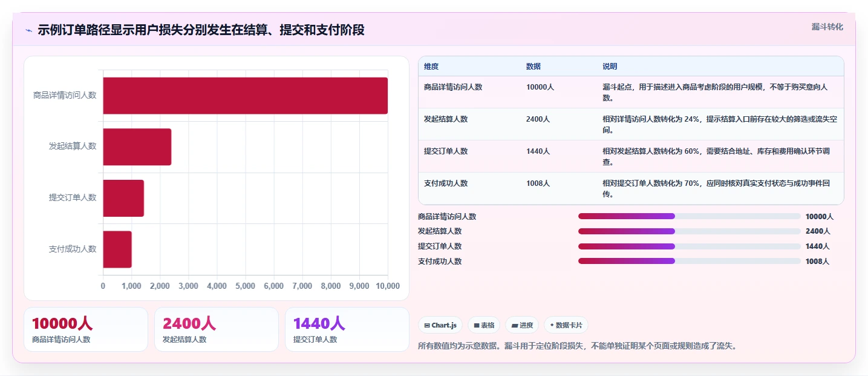The width and height of the screenshot is (868, 376).
Task: Open the 10000人 data card
Action: (86, 329)
